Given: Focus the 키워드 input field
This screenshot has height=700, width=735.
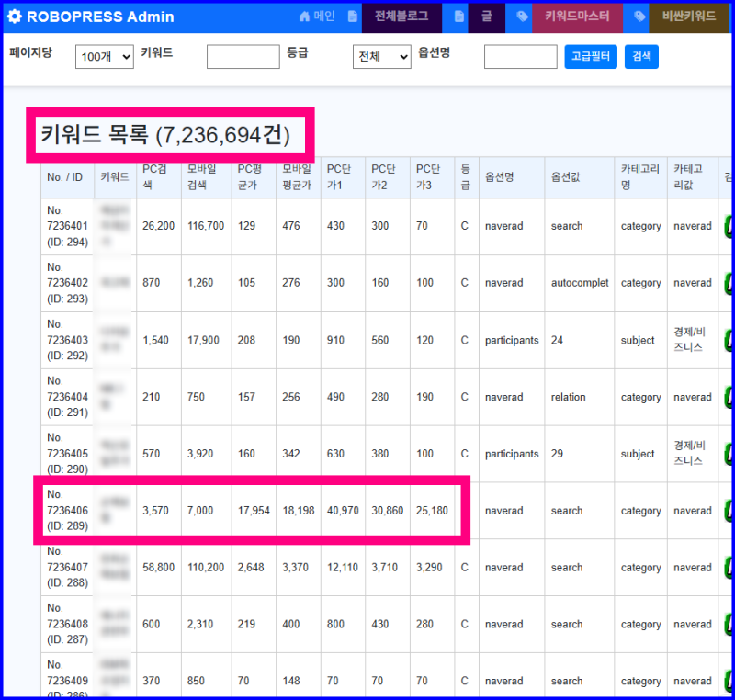Looking at the screenshot, I should [x=243, y=57].
